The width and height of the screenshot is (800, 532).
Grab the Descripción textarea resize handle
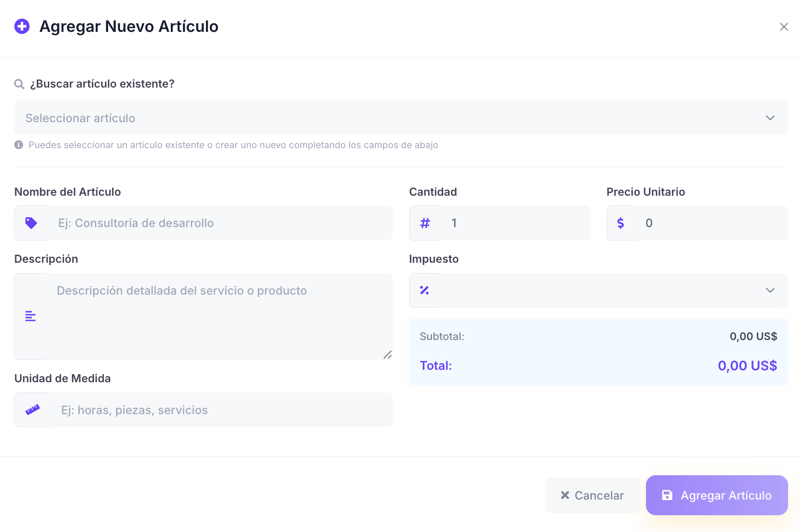[388, 355]
